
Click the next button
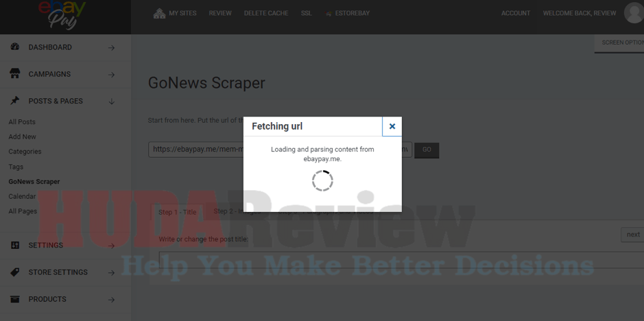point(633,235)
